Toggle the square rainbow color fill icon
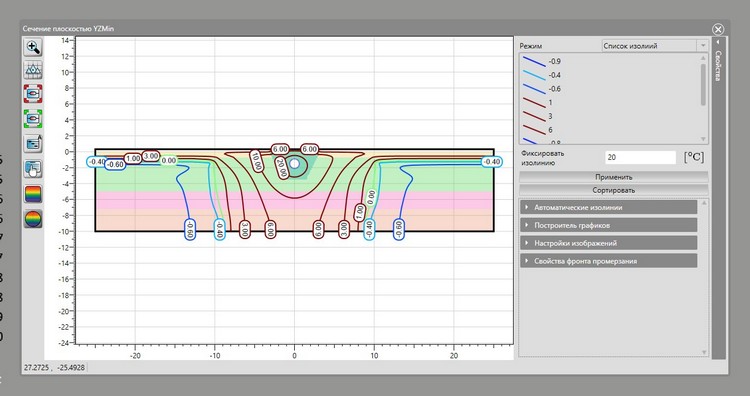The height and width of the screenshot is (396, 750). click(x=33, y=194)
